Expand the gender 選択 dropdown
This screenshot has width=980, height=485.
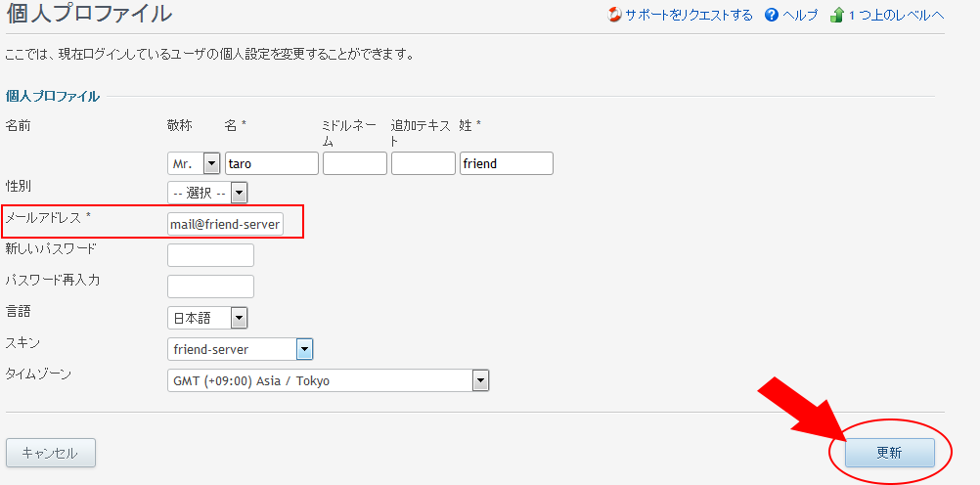[x=207, y=193]
